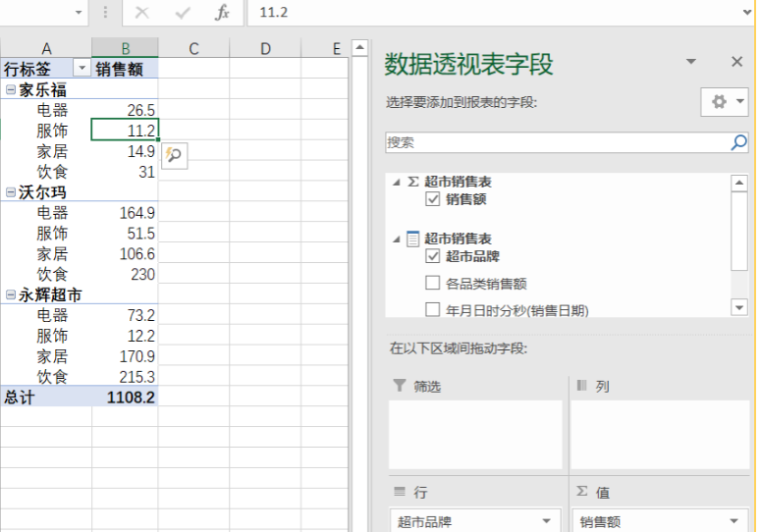The height and width of the screenshot is (532, 761).
Task: Click the 沃尔玛 row label
Action: (42, 192)
